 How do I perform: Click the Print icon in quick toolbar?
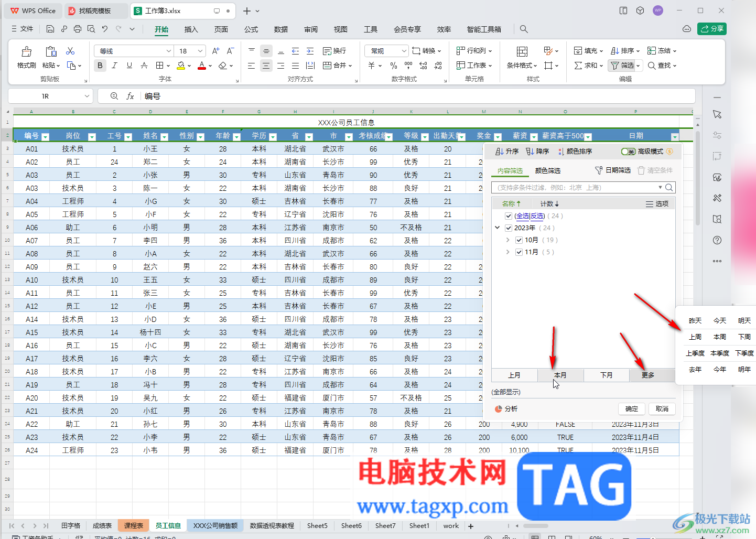tap(78, 29)
